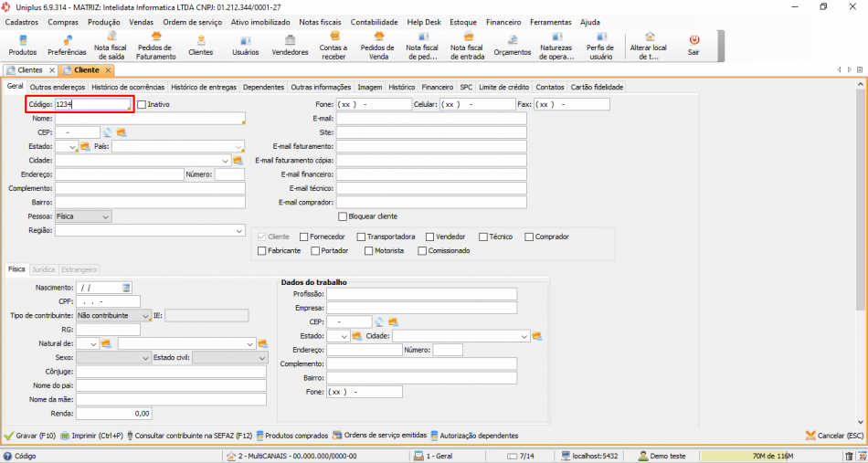Check the Fabricante checkbox
This screenshot has width=868, height=463.
262,250
